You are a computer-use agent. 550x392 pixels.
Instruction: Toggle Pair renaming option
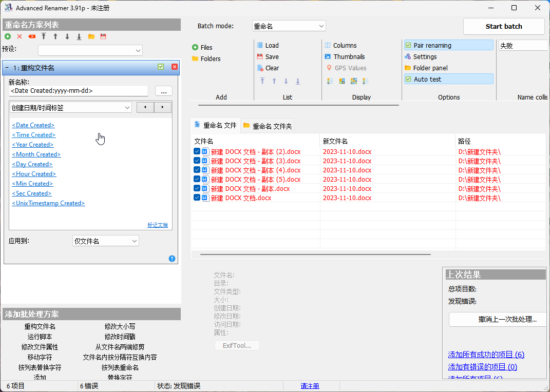click(x=449, y=45)
